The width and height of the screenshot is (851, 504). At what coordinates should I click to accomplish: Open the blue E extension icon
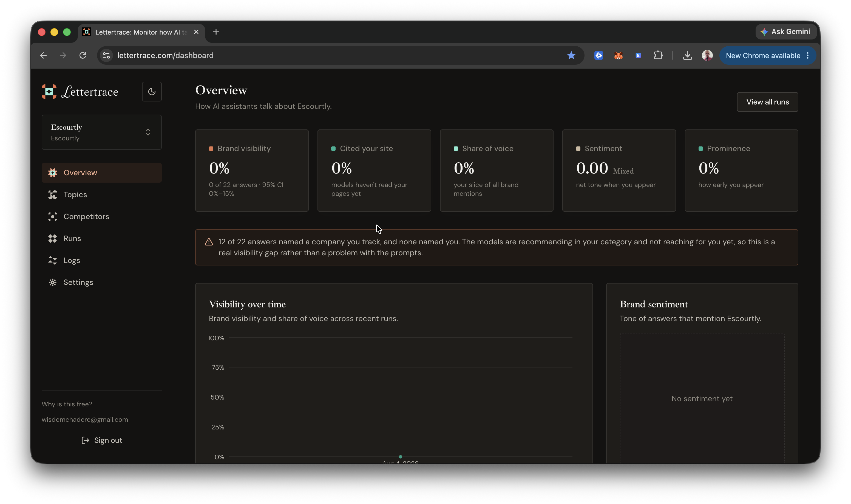638,55
